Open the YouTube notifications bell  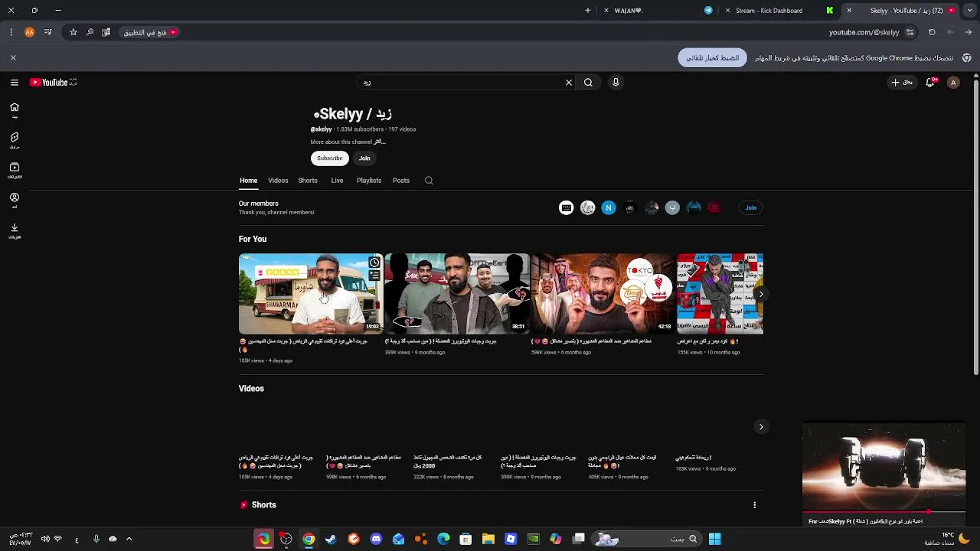tap(930, 83)
